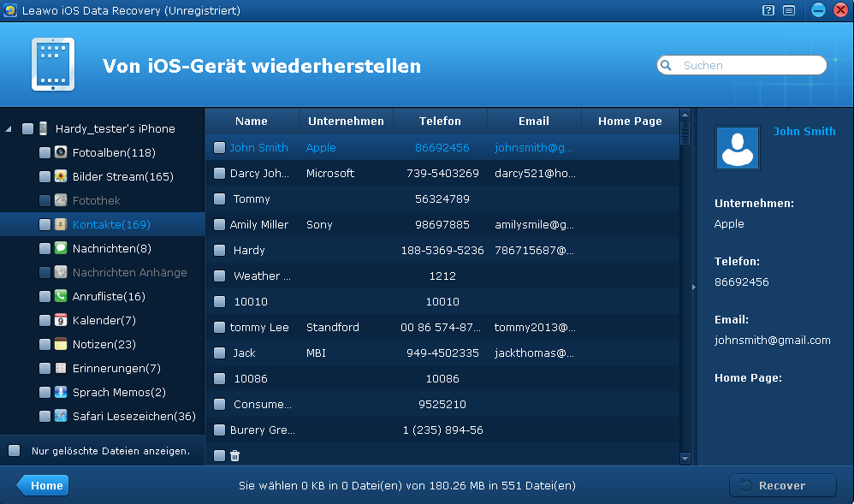
Task: Select Bilder Stream(165) in the sidebar
Action: [x=103, y=176]
